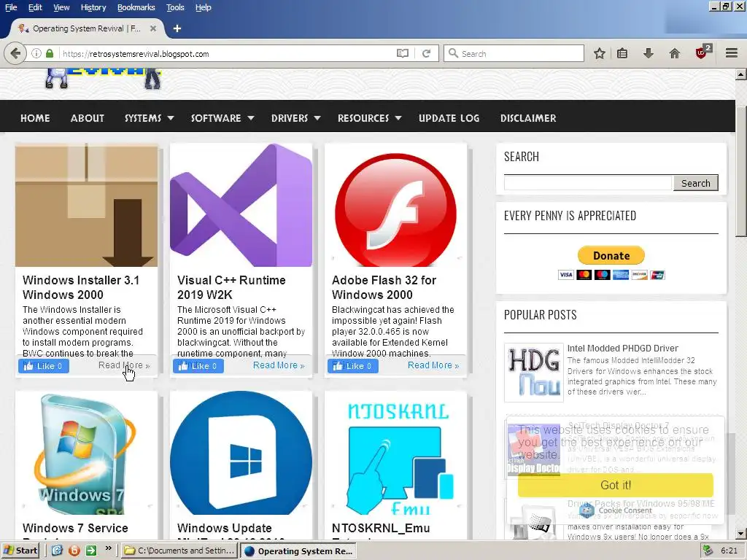Go to home page via house icon

coord(675,53)
